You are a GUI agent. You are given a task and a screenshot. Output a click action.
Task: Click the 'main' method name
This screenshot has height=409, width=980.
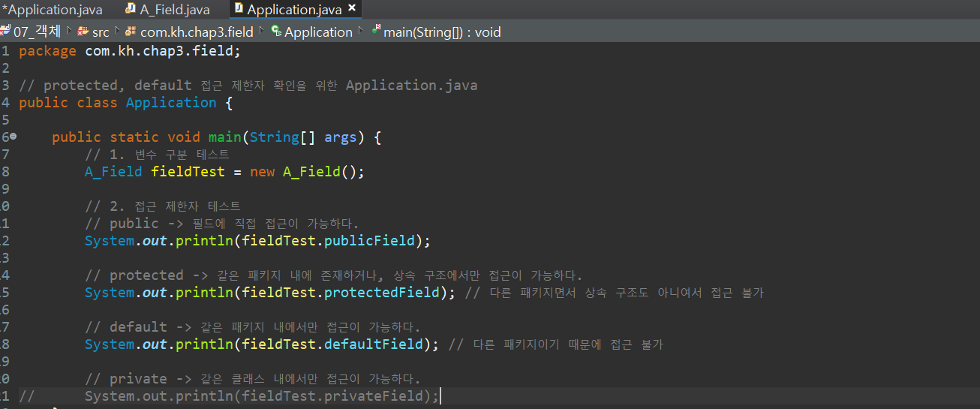(x=224, y=137)
